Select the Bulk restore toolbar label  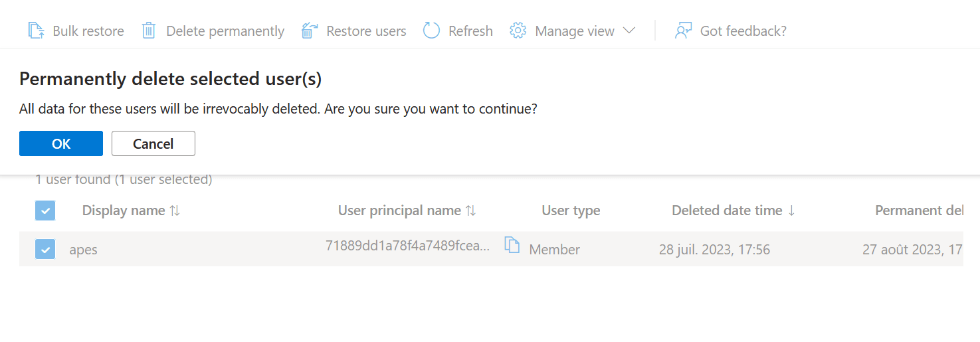pyautogui.click(x=88, y=31)
